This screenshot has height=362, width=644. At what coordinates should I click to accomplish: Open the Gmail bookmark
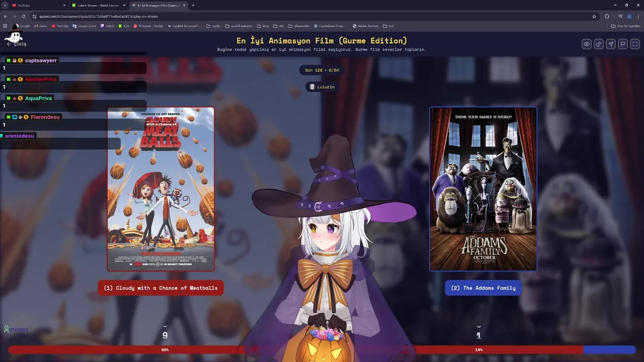[x=40, y=26]
